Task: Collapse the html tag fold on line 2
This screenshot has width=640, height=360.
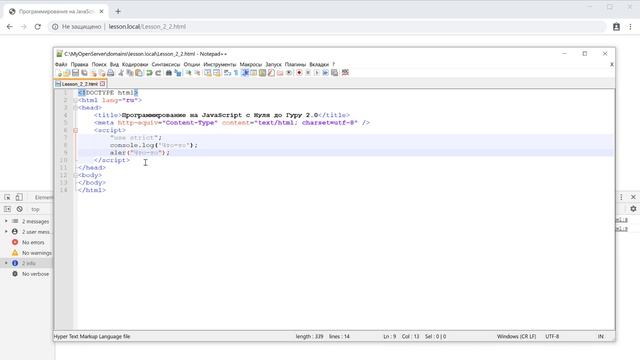Action: (76, 100)
